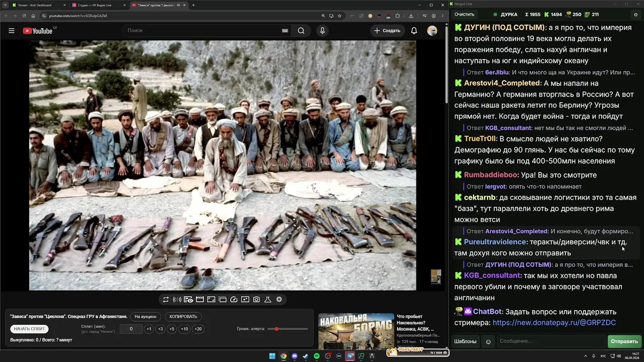Click username Arestovi4_Completed in chat
Screen dimensions: 644x362
502,83
